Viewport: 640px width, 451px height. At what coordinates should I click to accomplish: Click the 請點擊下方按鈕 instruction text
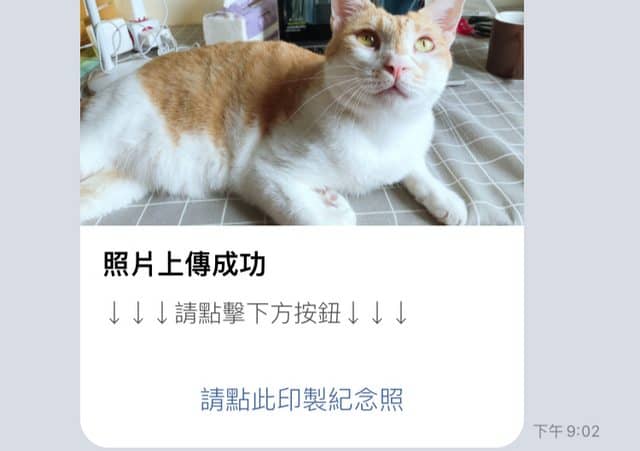[x=258, y=313]
